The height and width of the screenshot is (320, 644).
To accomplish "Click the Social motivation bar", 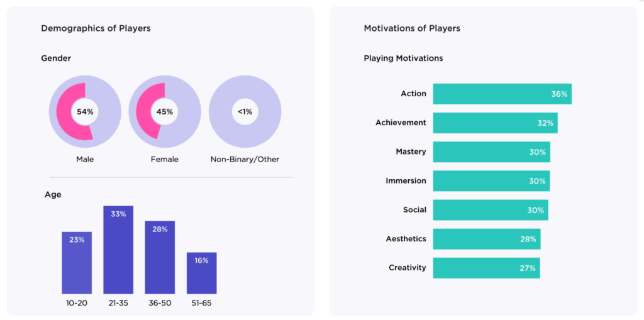I will pos(491,210).
